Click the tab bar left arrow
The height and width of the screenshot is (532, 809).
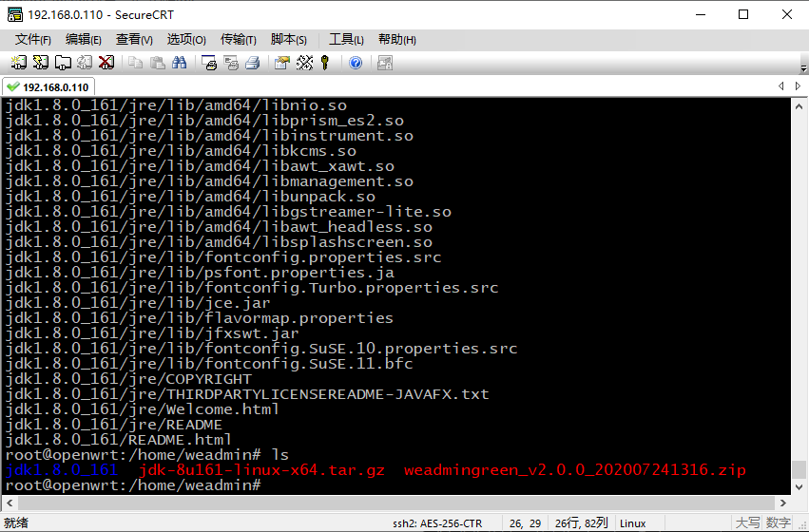pyautogui.click(x=780, y=86)
